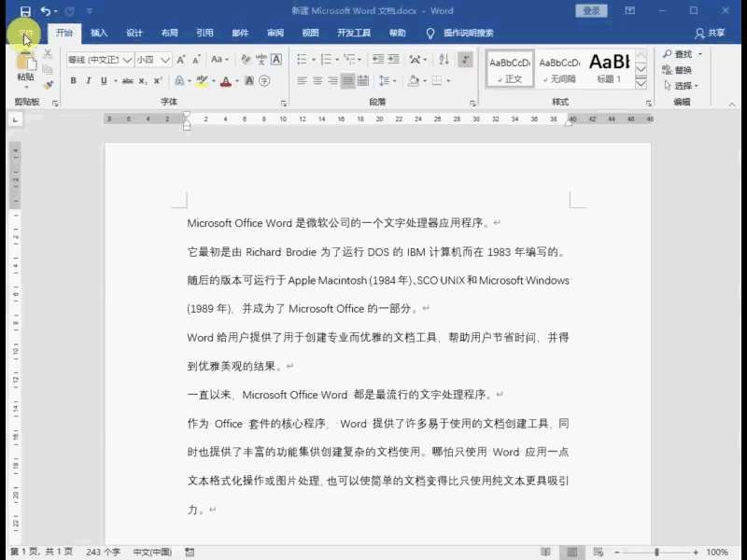Switch to the References (引用) tab
The width and height of the screenshot is (747, 560).
tap(204, 33)
